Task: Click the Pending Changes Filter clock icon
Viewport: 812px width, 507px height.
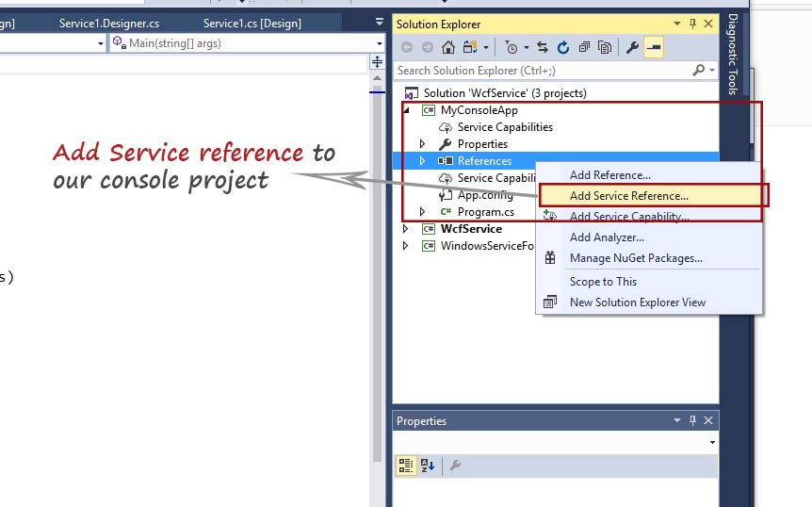Action: 512,48
